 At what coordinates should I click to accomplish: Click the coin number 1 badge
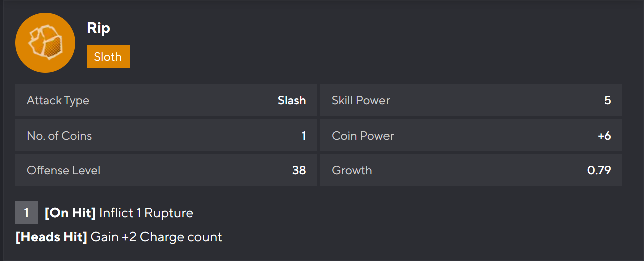[26, 213]
